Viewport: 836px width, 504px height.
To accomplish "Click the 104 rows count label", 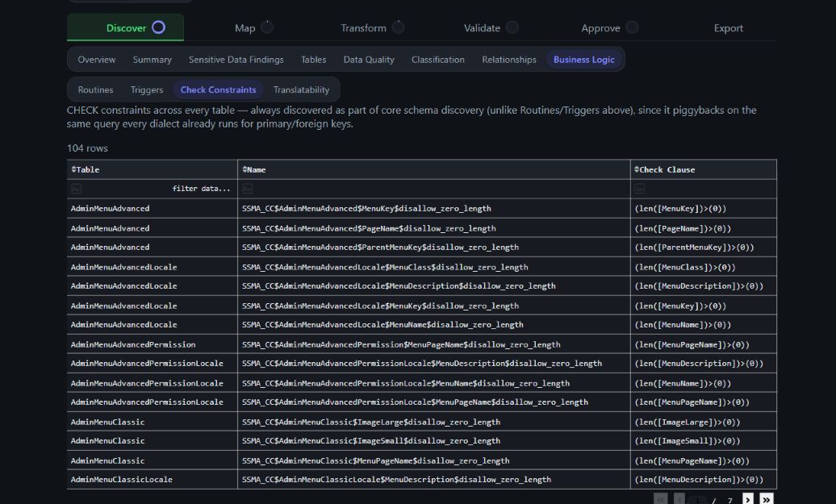I will tap(87, 148).
